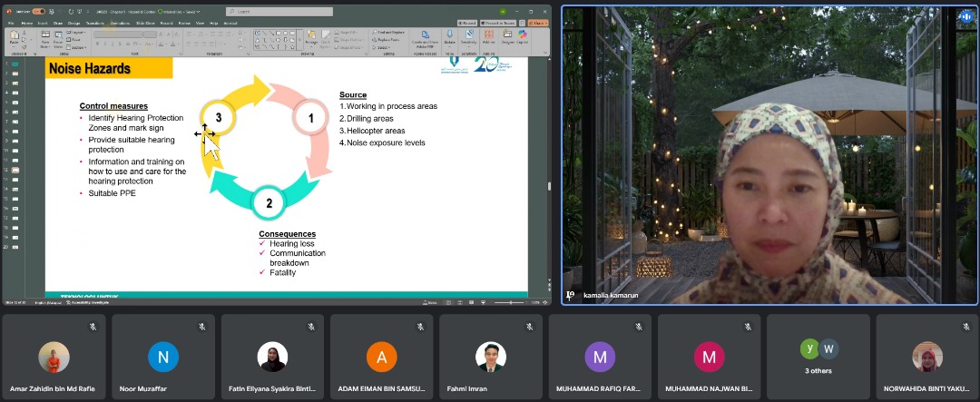Click the Slide Show view icon in status bar
Screen dimensions: 980x402
(483, 302)
